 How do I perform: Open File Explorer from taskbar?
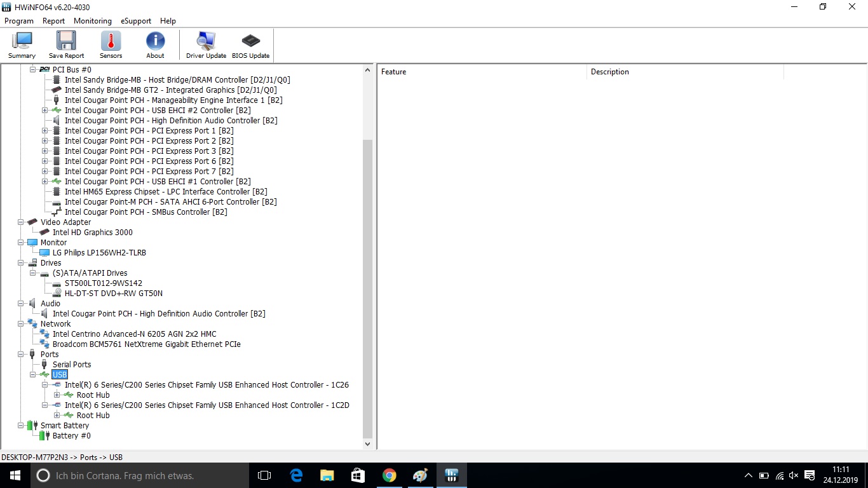[x=327, y=475]
